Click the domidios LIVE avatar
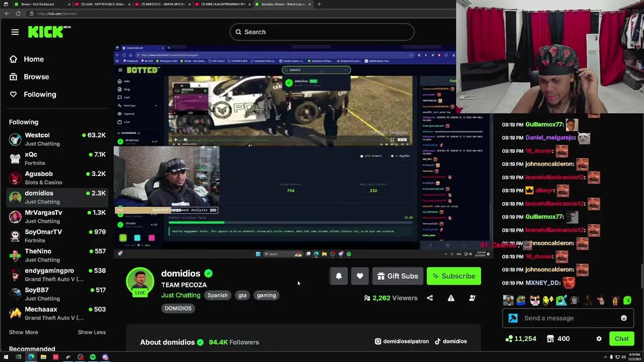The height and width of the screenshot is (362, 644). tap(140, 282)
